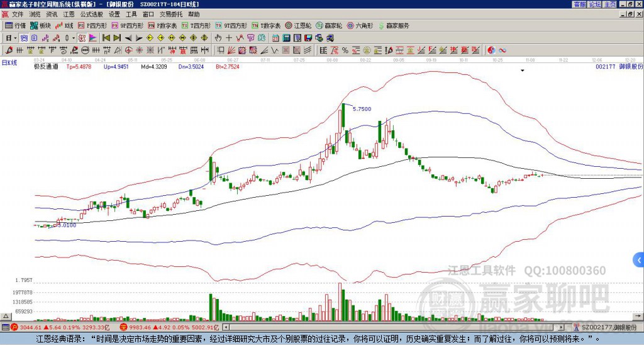Open the calculator icon
The width and height of the screenshot is (644, 345).
[x=286, y=38]
